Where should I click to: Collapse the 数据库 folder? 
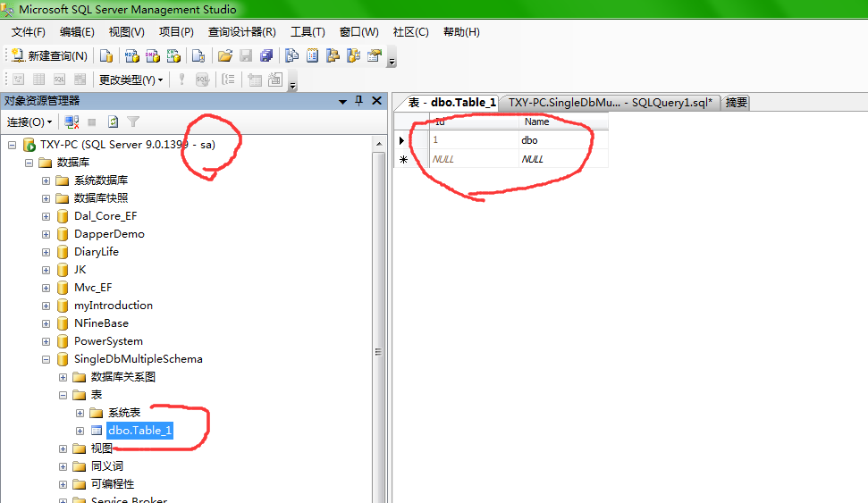29,163
